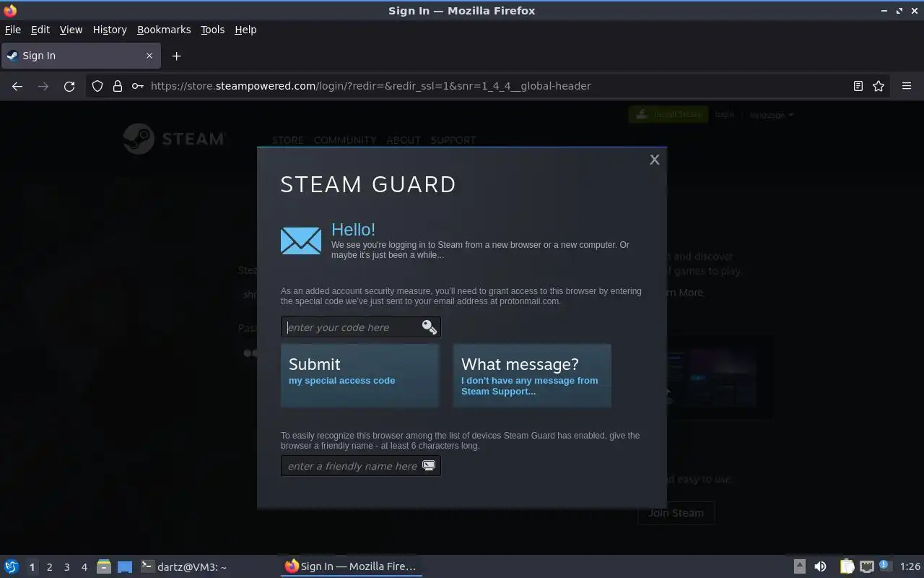The height and width of the screenshot is (578, 924).
Task: Open the volume control tray icon
Action: click(x=820, y=566)
